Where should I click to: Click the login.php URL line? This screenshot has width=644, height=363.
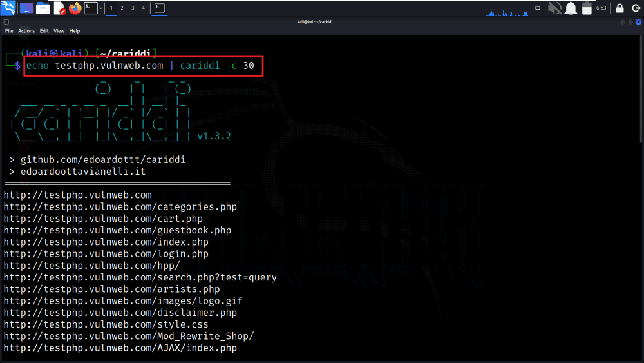106,254
